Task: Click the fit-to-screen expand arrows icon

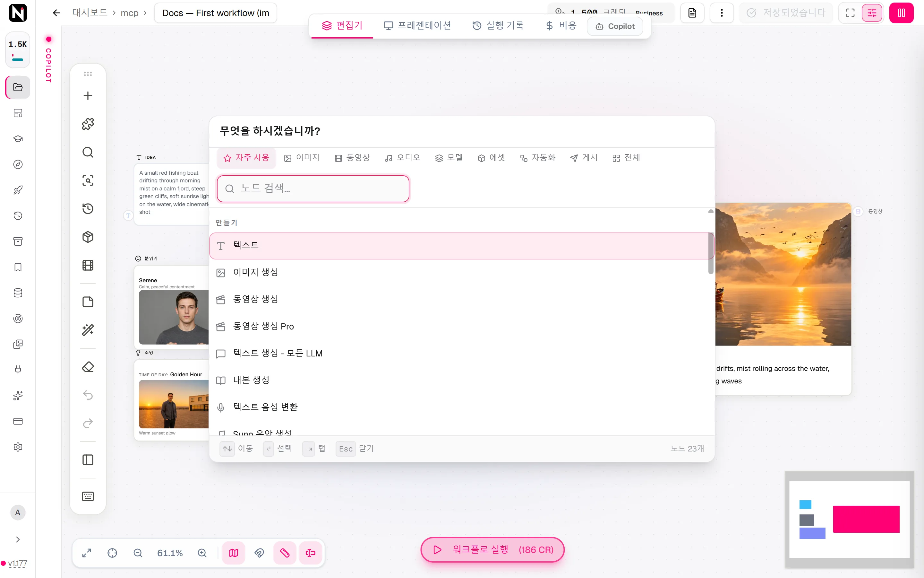Action: tap(87, 553)
